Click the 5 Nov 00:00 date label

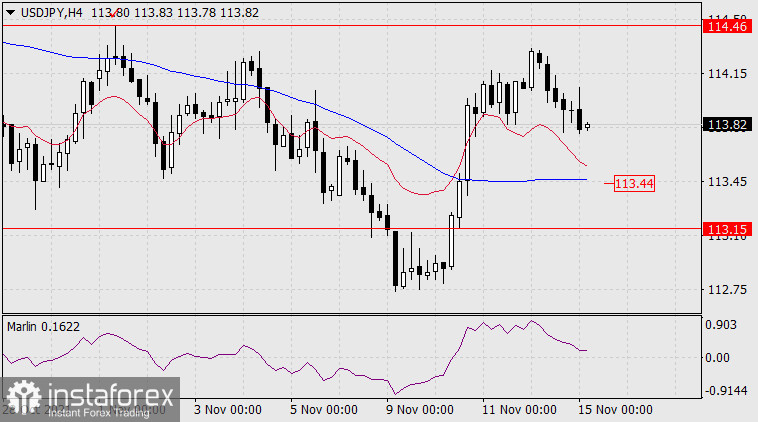(324, 410)
